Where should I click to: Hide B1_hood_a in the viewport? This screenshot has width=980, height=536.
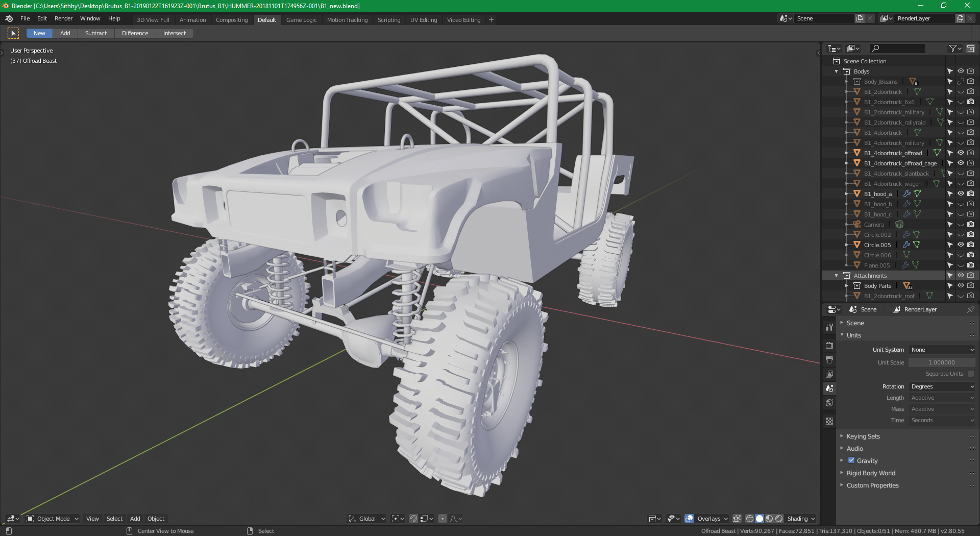[x=960, y=193]
